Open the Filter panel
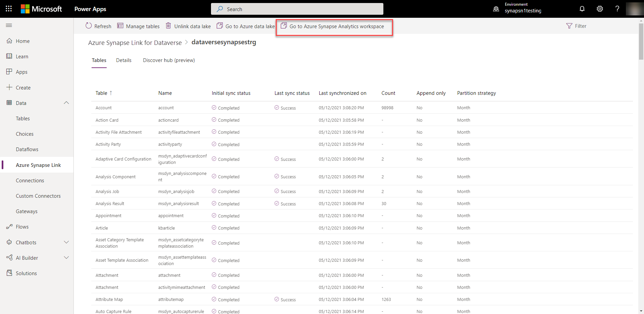 [x=576, y=26]
